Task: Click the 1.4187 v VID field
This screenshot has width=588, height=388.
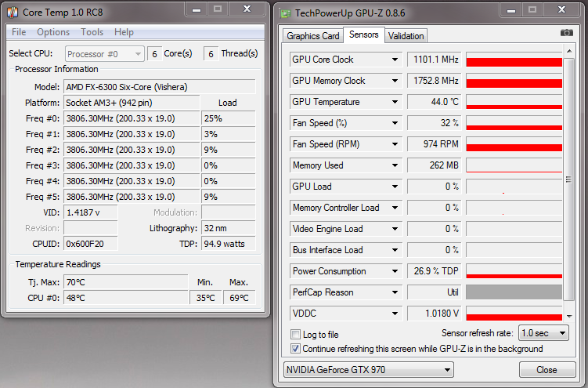Action: coord(90,212)
